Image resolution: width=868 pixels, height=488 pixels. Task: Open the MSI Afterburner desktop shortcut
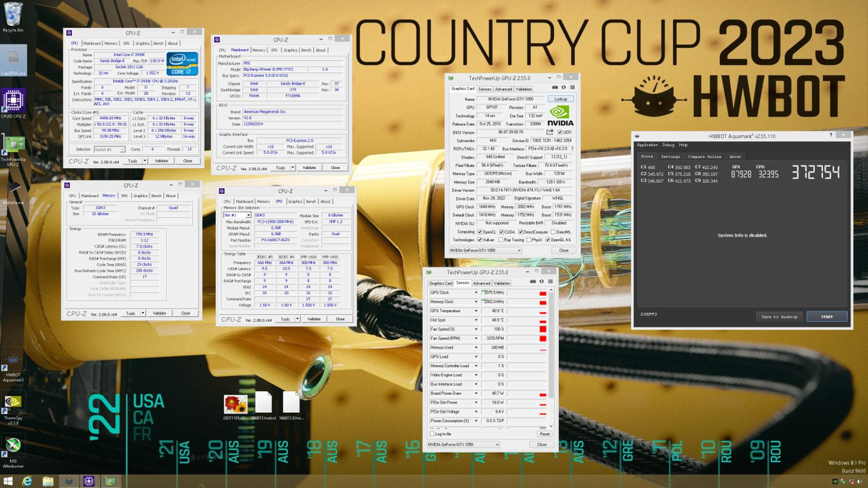(13, 452)
